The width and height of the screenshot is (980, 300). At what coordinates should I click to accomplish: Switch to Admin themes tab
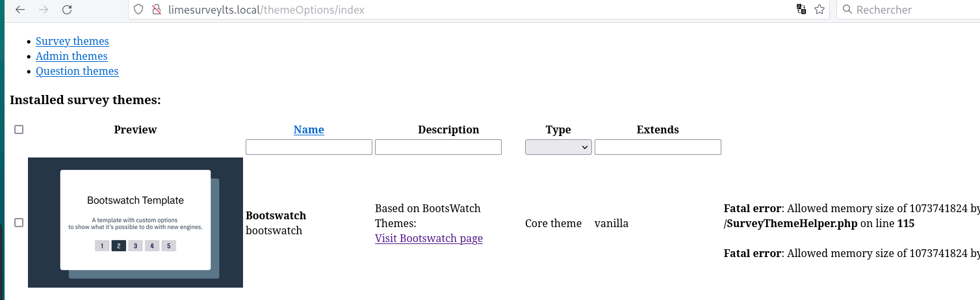coord(71,56)
